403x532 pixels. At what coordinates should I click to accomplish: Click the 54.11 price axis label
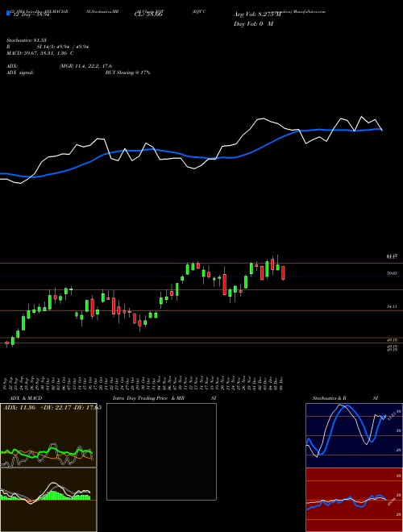point(392,306)
